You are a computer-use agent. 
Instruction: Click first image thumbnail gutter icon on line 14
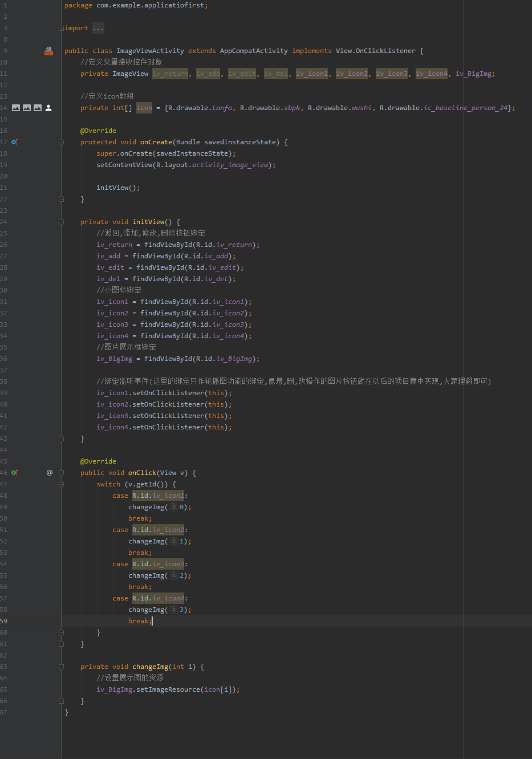[16, 108]
